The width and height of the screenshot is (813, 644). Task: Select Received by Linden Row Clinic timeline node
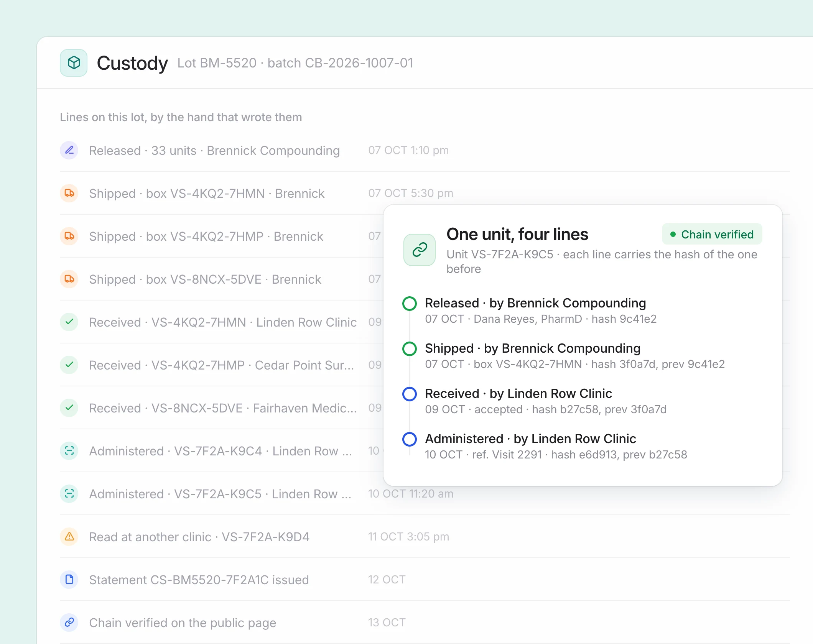pos(410,394)
